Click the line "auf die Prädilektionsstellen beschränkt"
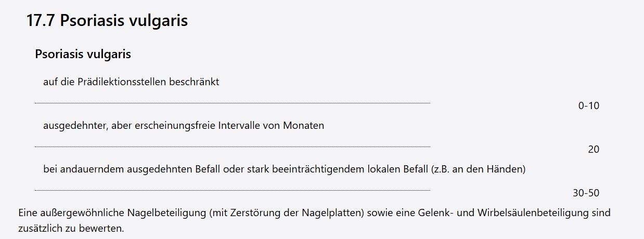This screenshot has width=644, height=239. (131, 82)
